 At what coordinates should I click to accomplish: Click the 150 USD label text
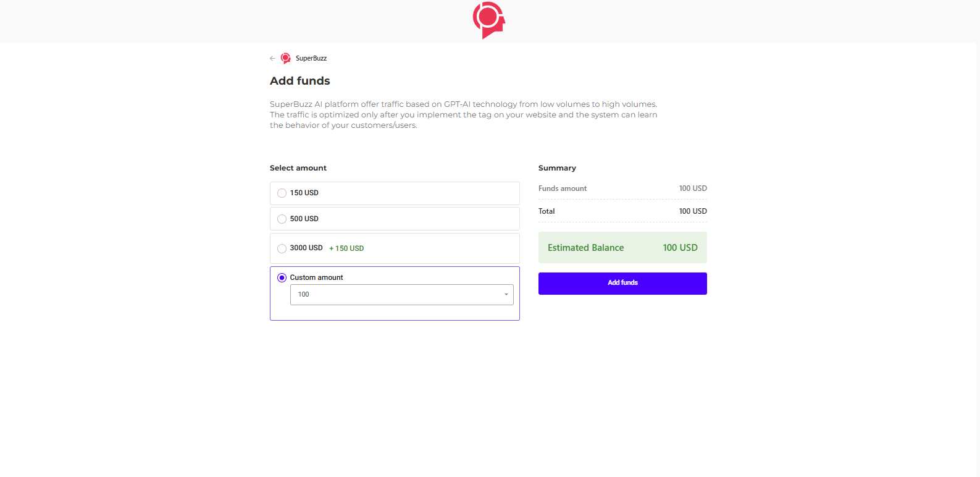tap(304, 193)
